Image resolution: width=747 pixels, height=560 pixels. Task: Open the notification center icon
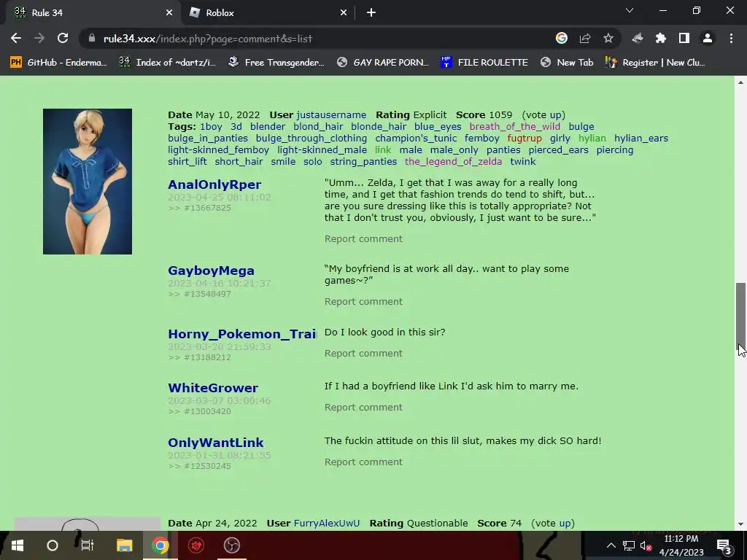pyautogui.click(x=724, y=545)
